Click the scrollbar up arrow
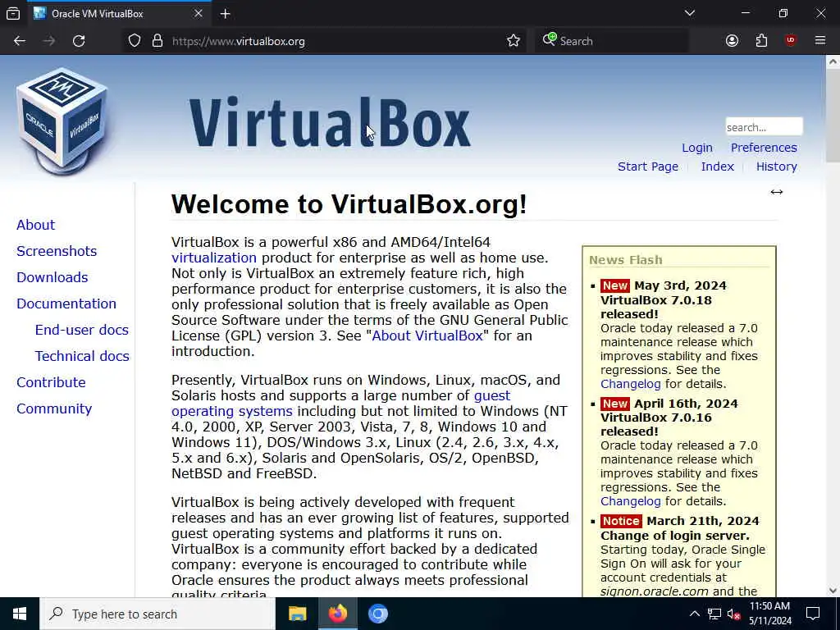Screen dimensions: 840x630 tap(833, 62)
